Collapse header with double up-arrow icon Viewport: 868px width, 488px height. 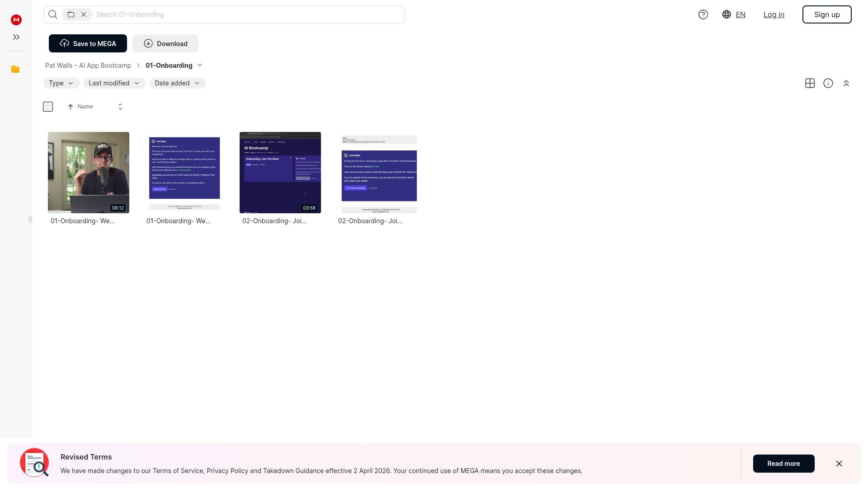846,83
